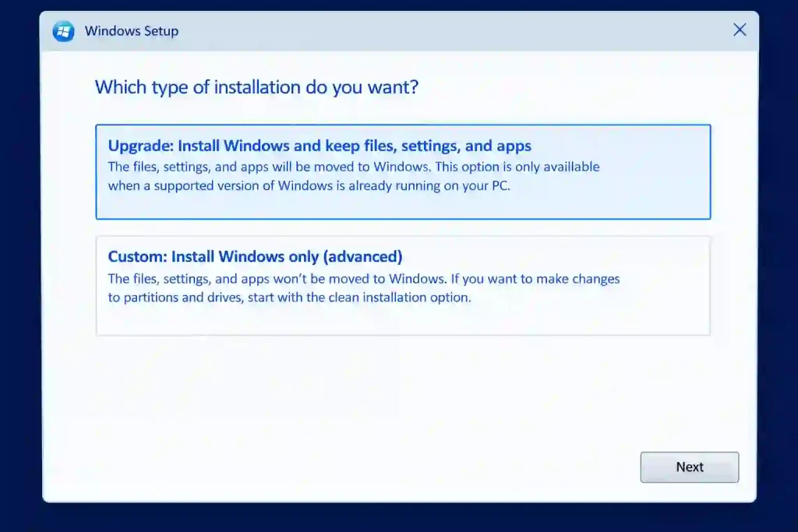The width and height of the screenshot is (798, 532).
Task: Click the 'Custom: Install Windows only (advanced)' heading
Action: click(255, 256)
